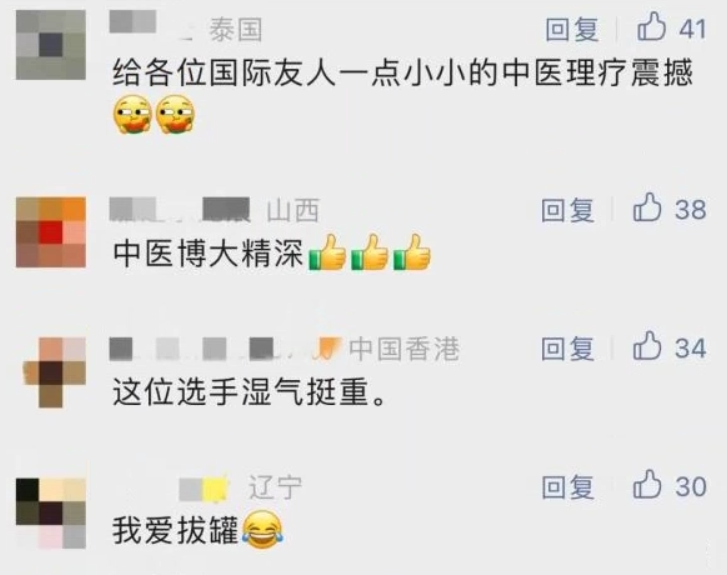Like the Thailand user's comment

(651, 27)
